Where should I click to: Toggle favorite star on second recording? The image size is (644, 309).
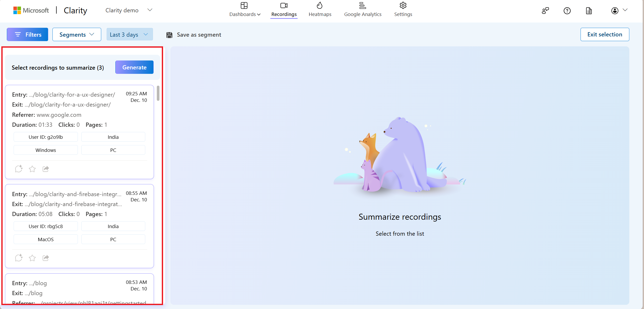(x=32, y=258)
